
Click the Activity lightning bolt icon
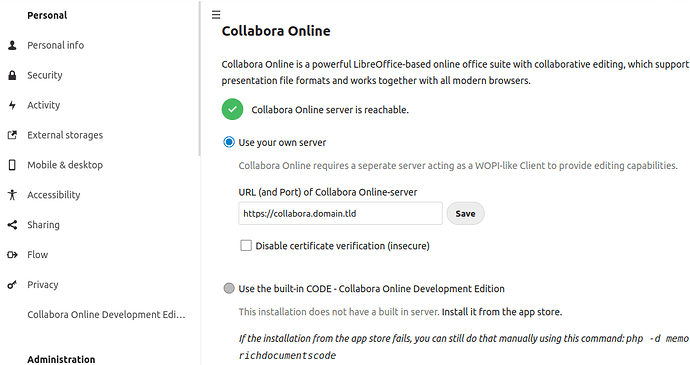pos(12,105)
